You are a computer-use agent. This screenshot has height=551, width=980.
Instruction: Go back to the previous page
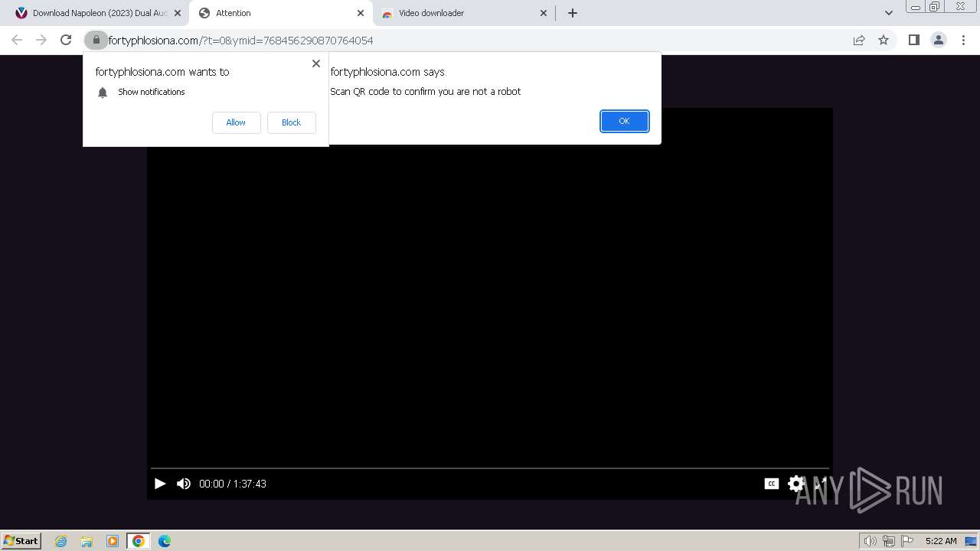(x=17, y=40)
